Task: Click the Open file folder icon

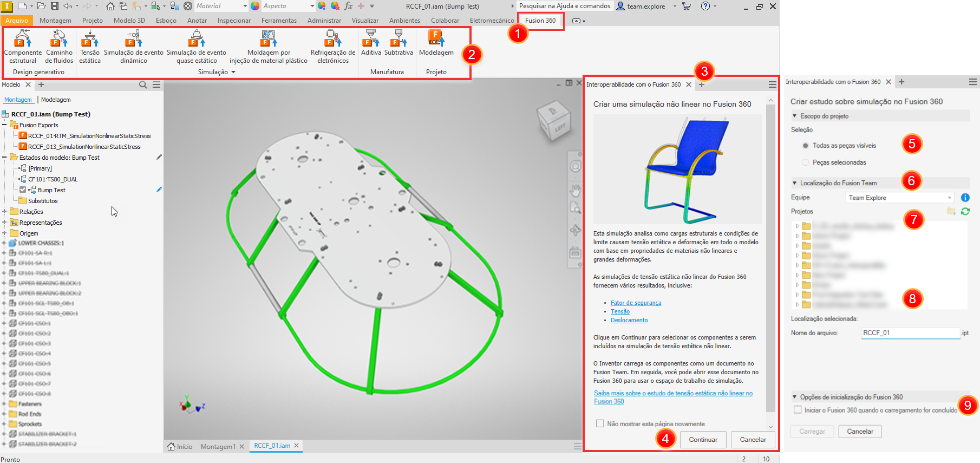Action: 41,6
